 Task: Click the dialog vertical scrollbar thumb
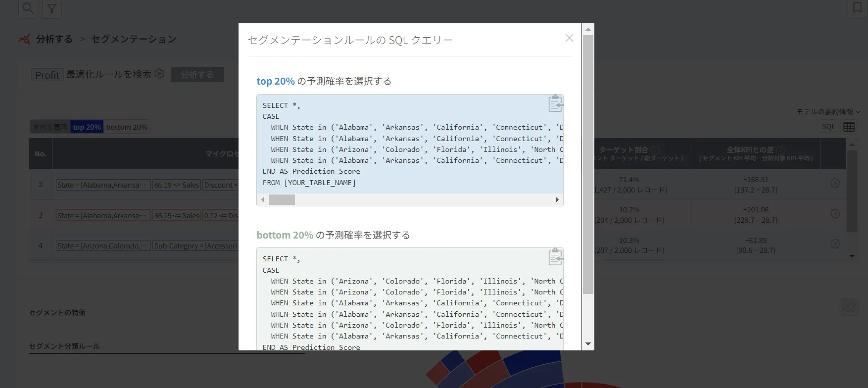click(x=588, y=165)
